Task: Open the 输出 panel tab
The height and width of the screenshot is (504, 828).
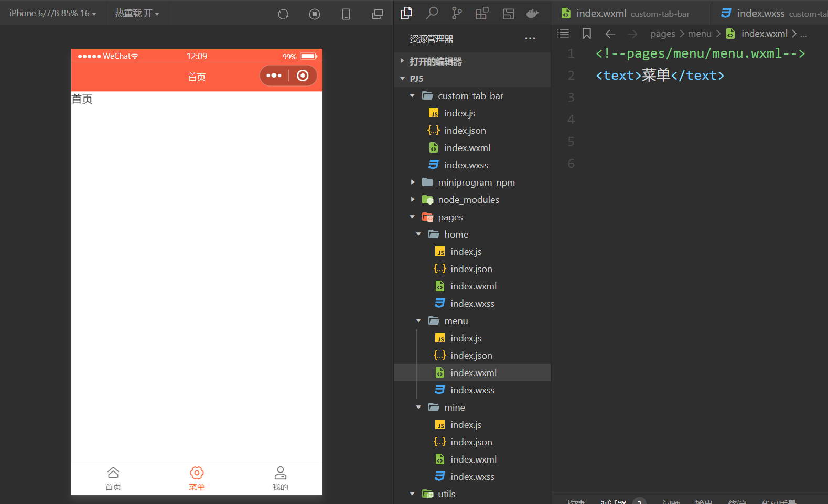Action: coord(704,502)
